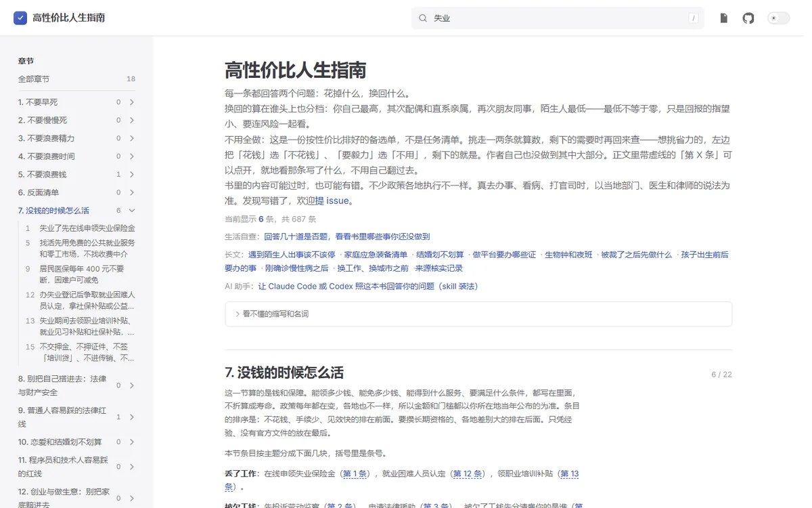Open long article 做平台要办哪些证
812x508 pixels.
tap(504, 255)
